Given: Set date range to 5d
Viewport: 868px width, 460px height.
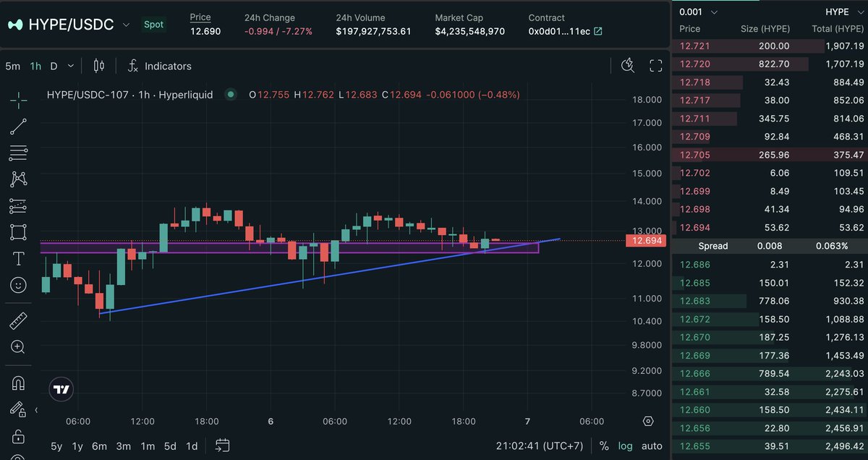Looking at the screenshot, I should [170, 446].
